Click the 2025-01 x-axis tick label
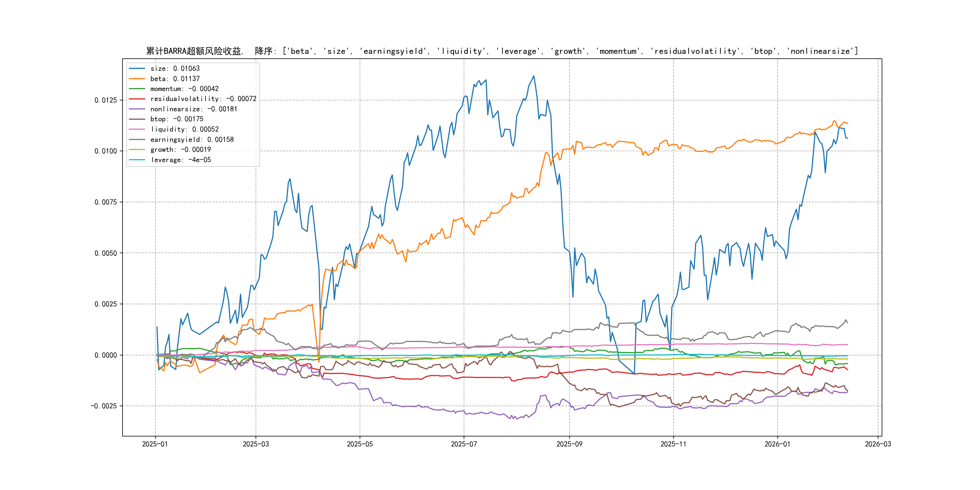 155,444
